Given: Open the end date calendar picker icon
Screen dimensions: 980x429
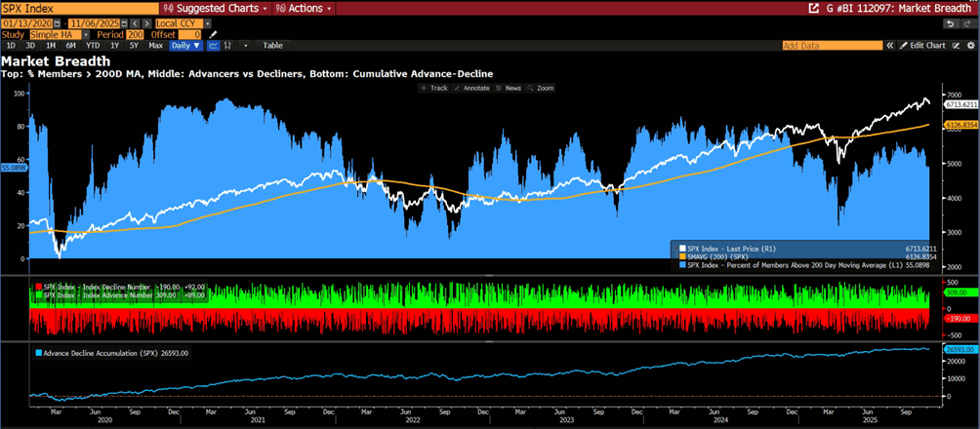Looking at the screenshot, I should 124,23.
